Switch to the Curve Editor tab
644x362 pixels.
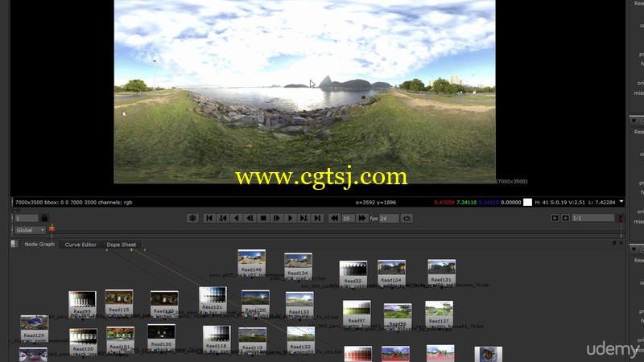[80, 245]
